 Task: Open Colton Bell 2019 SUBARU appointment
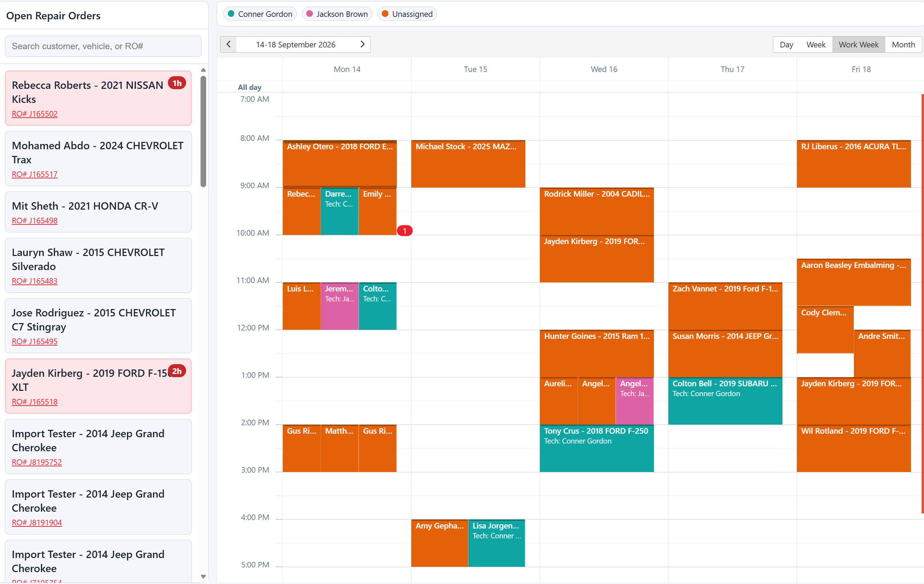tap(725, 401)
